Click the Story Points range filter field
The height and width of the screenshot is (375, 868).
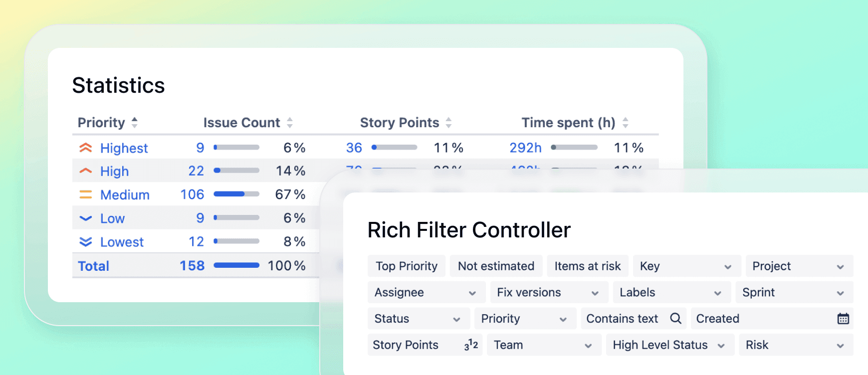425,345
